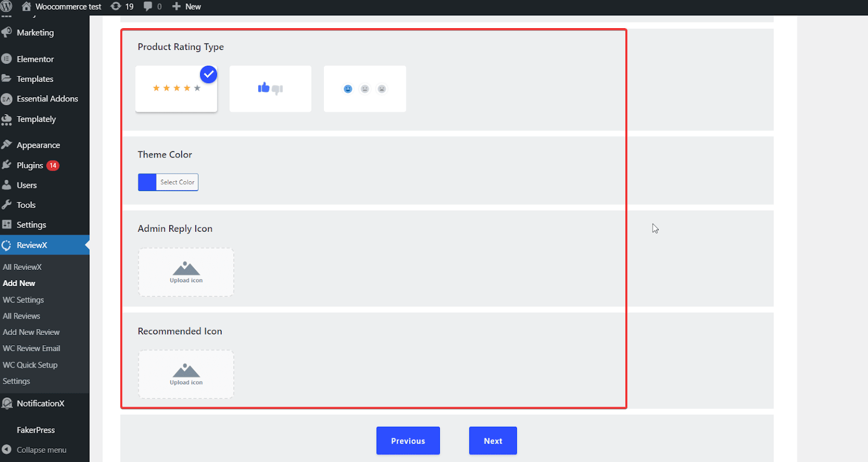Click the Plugins plug icon

[x=7, y=165]
